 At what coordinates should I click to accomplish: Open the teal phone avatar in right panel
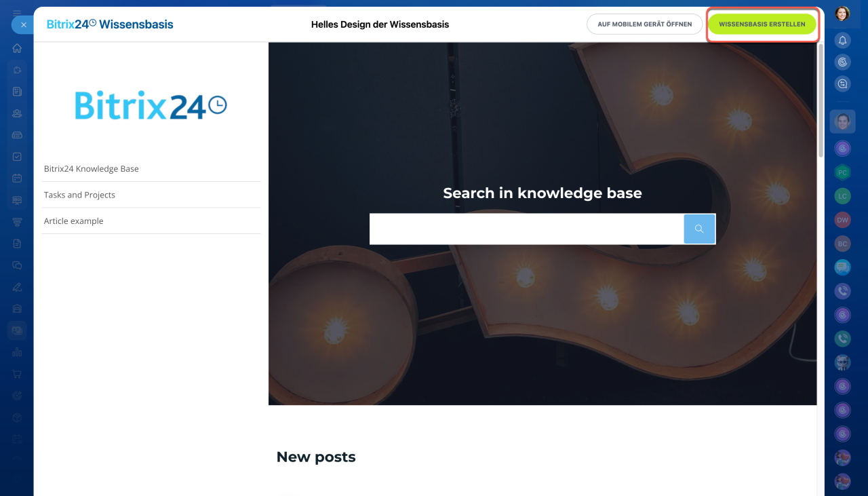(842, 339)
